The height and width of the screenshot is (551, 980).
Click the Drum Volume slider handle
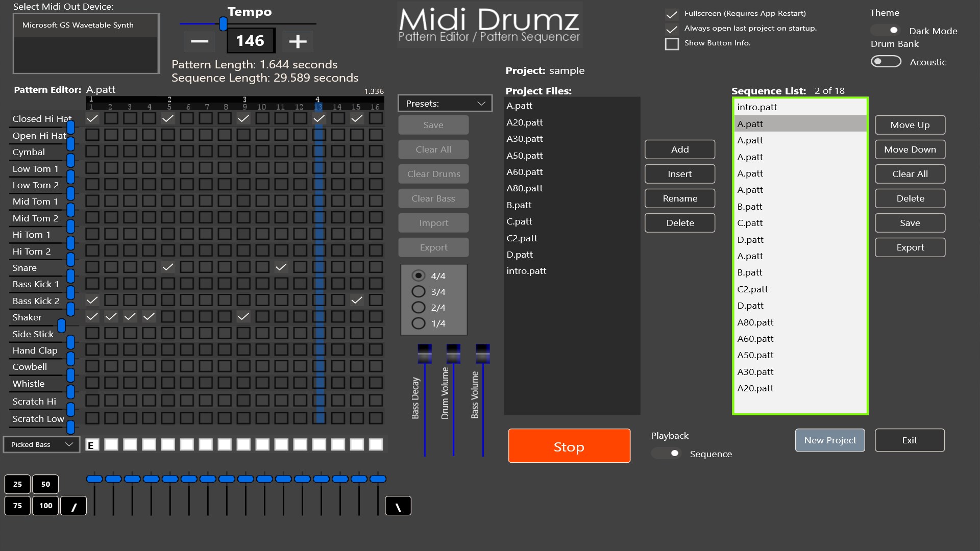(453, 354)
